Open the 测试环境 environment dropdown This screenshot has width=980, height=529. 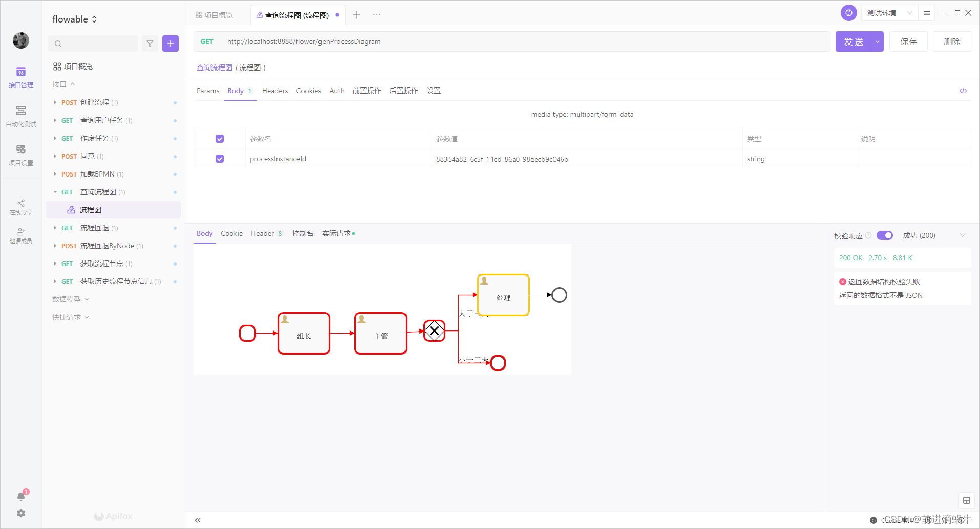click(x=889, y=12)
